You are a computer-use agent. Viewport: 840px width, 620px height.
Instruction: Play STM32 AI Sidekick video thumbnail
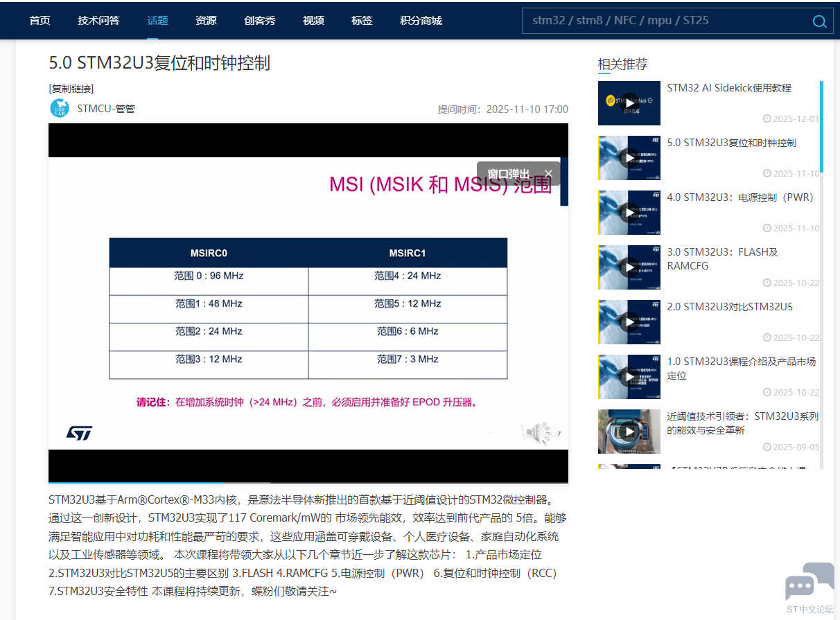tap(629, 103)
